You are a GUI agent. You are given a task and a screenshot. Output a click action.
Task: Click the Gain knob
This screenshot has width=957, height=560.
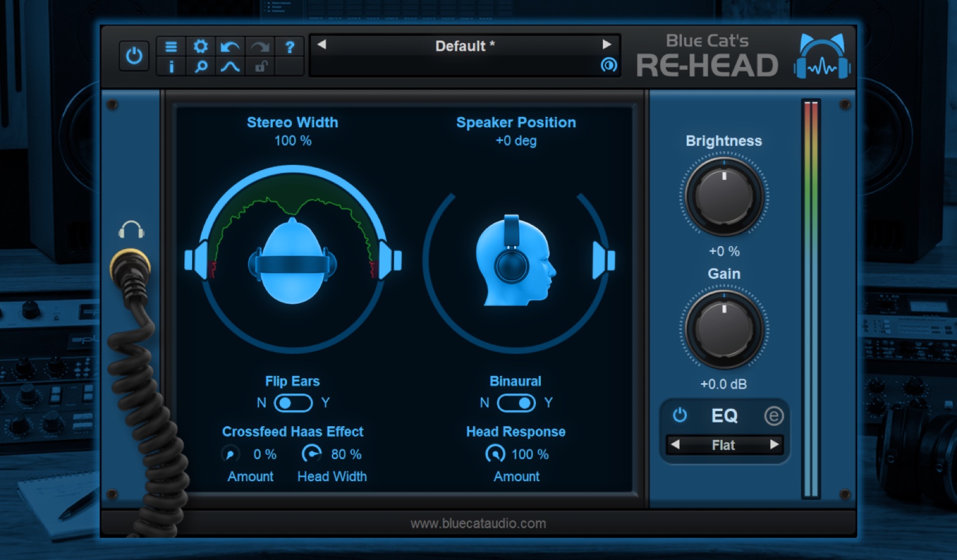pyautogui.click(x=724, y=329)
